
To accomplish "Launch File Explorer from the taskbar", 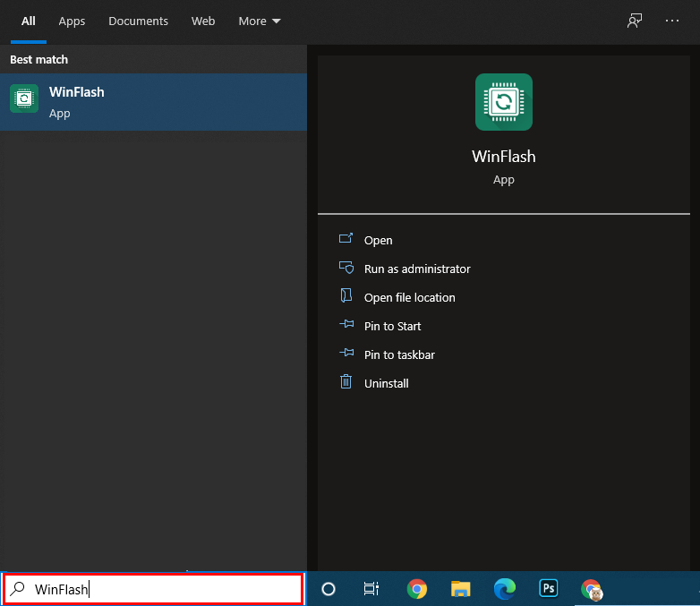I will [461, 589].
